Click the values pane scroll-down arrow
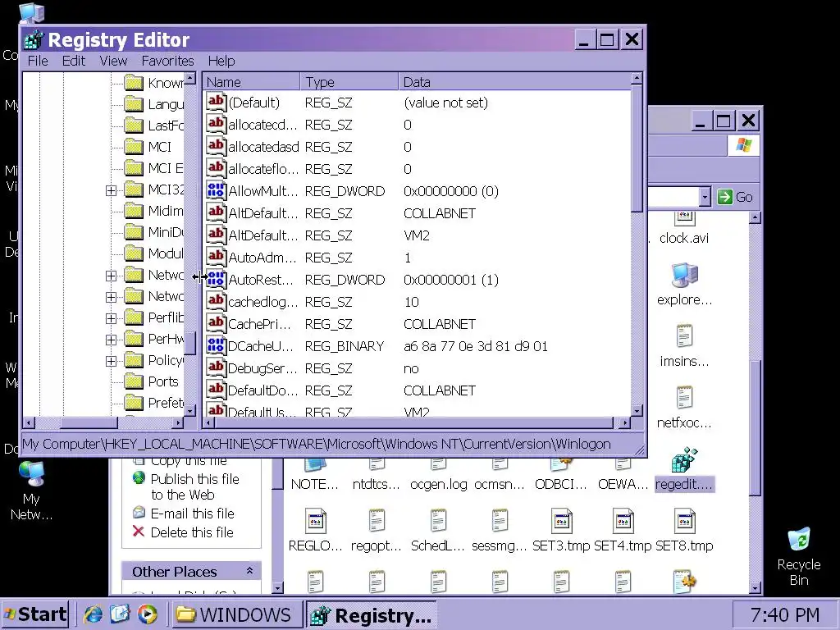 click(x=637, y=411)
